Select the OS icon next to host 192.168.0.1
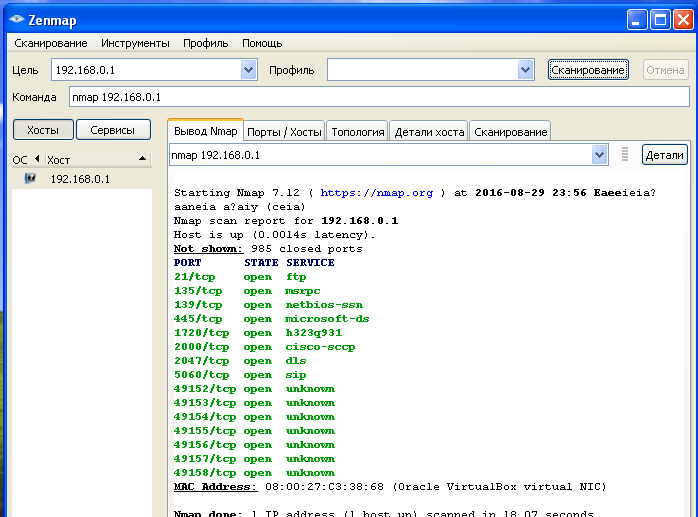The image size is (698, 517). 30,179
